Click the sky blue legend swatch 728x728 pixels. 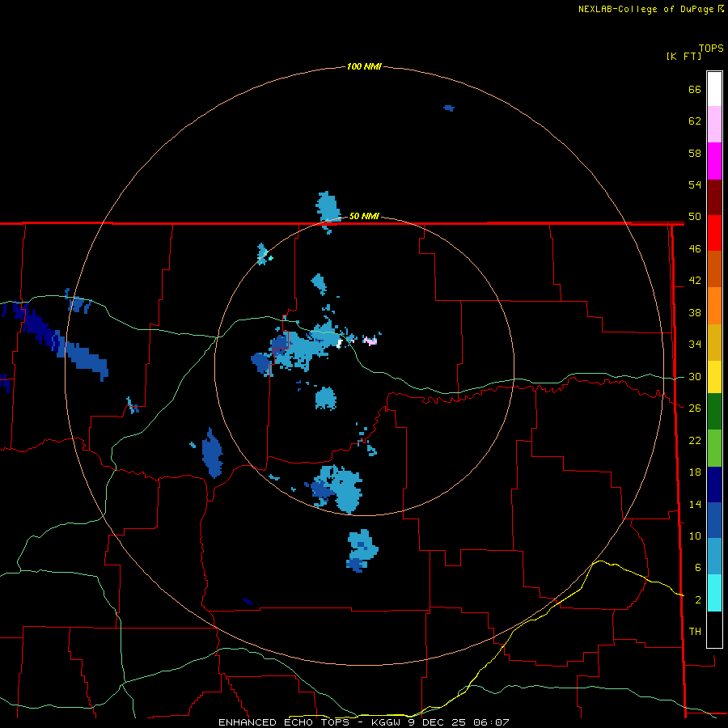pyautogui.click(x=714, y=557)
